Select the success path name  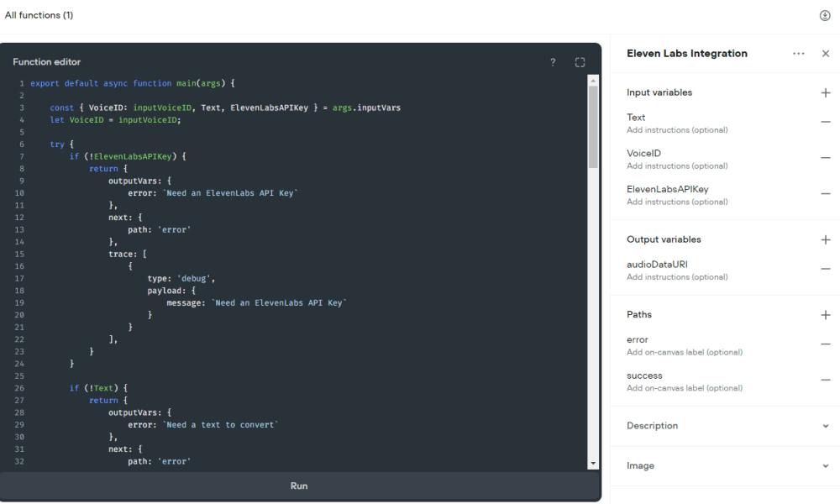tap(644, 376)
